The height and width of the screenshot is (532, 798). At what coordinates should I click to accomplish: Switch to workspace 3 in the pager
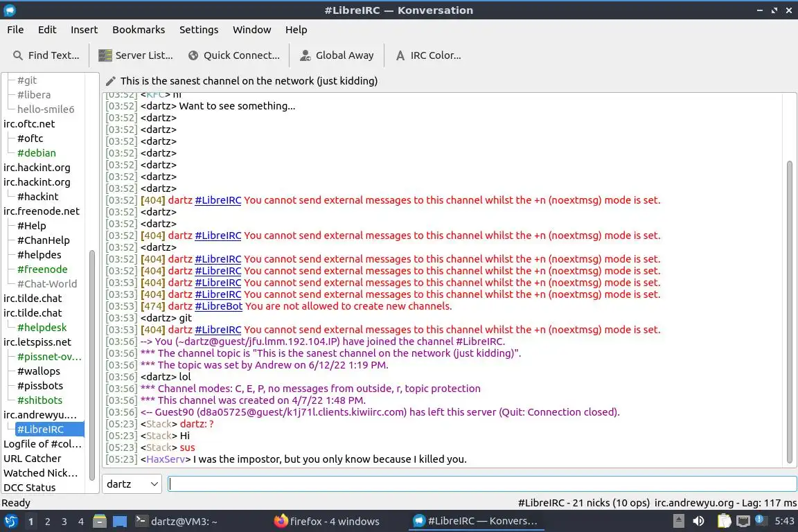pyautogui.click(x=64, y=522)
